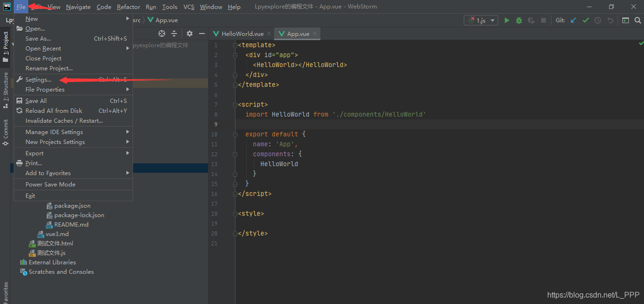
Task: Collapse the components: { fold
Action: point(235,154)
